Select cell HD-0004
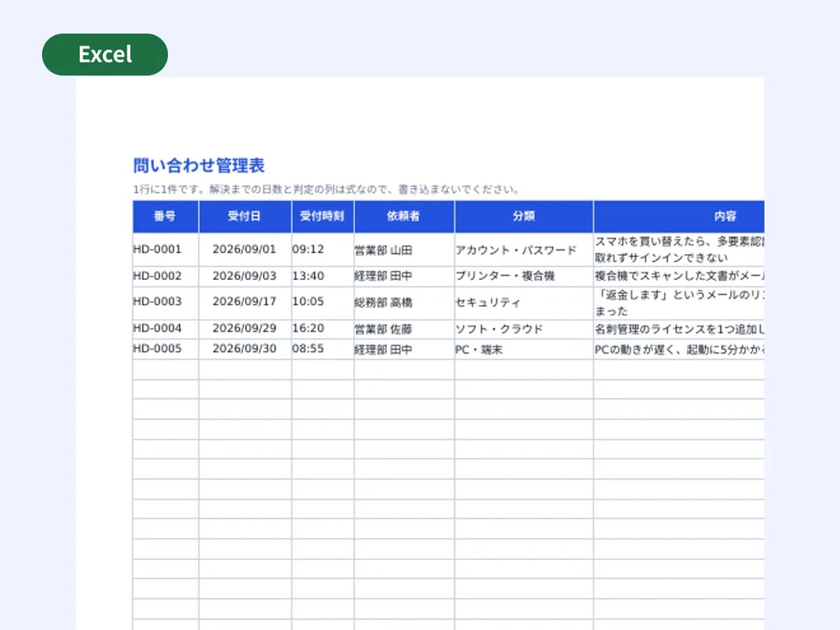This screenshot has height=630, width=840. point(165,329)
